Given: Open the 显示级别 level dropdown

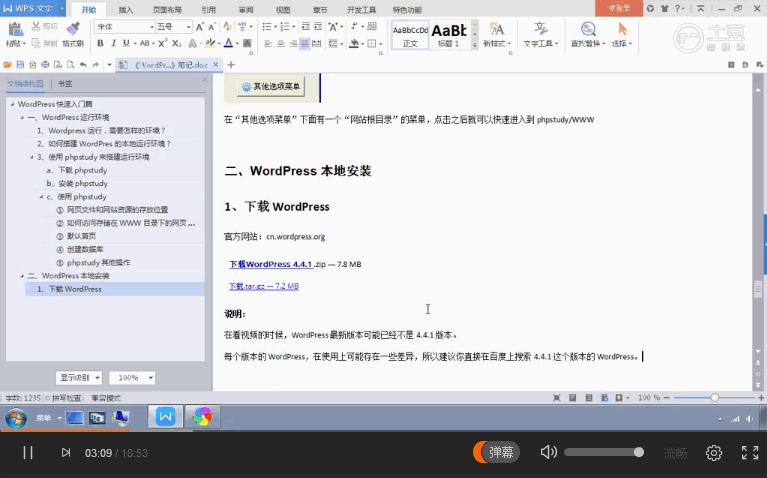Looking at the screenshot, I should 78,378.
